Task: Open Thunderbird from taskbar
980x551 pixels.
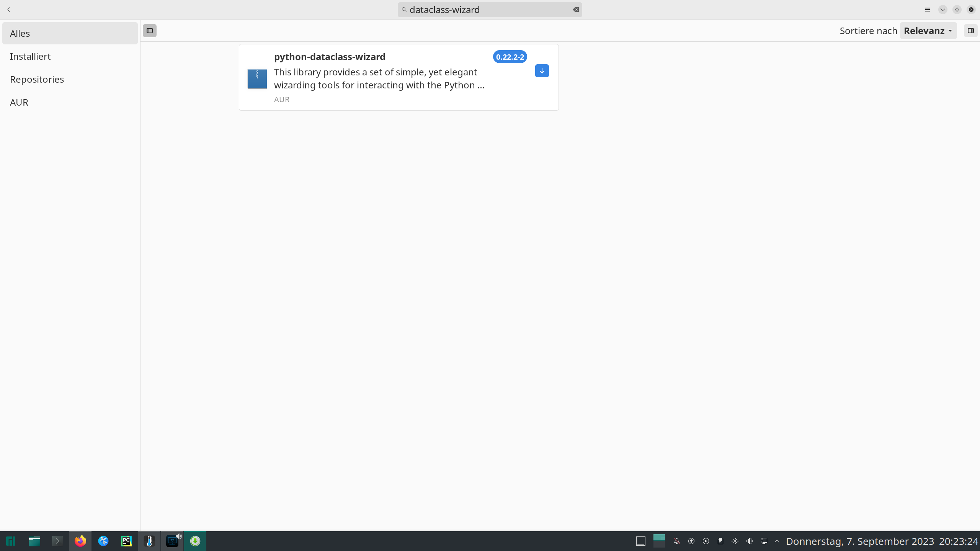Action: tap(103, 541)
